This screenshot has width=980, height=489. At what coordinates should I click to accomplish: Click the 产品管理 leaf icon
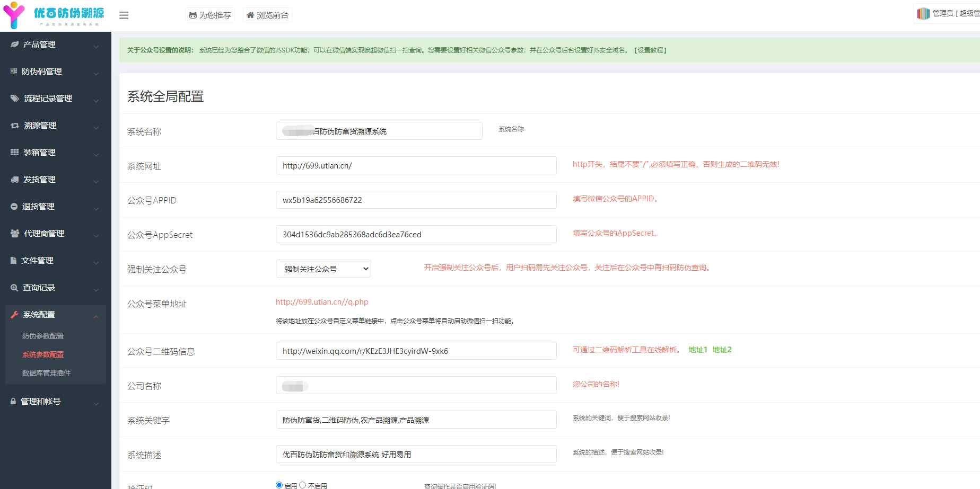tap(14, 45)
